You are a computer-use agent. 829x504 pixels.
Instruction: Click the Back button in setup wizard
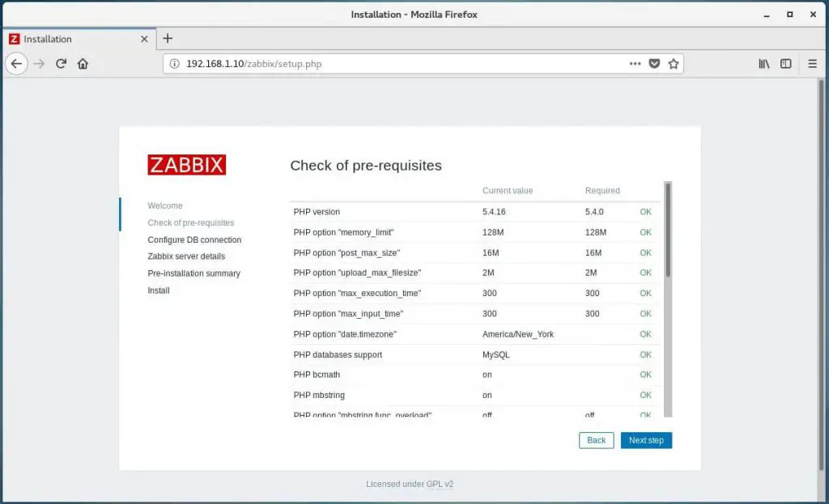point(597,441)
